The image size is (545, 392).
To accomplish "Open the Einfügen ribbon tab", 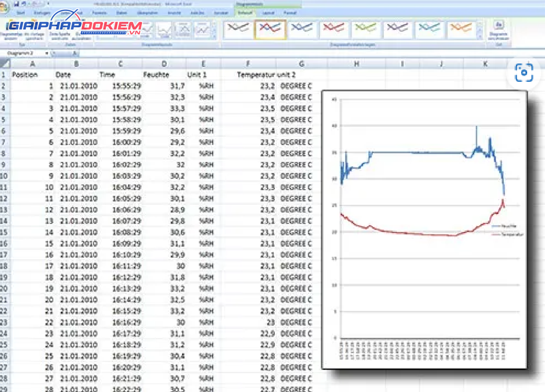I will [x=41, y=13].
